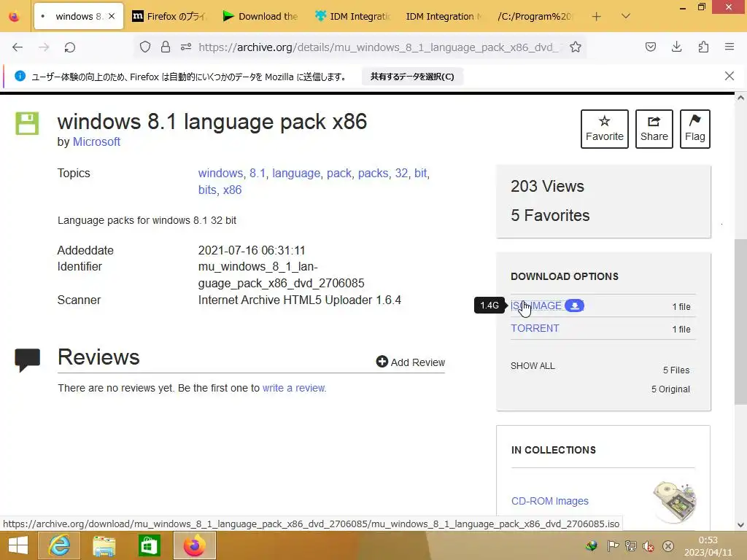747x560 pixels.
Task: Click the site security padlock icon
Action: click(x=166, y=47)
